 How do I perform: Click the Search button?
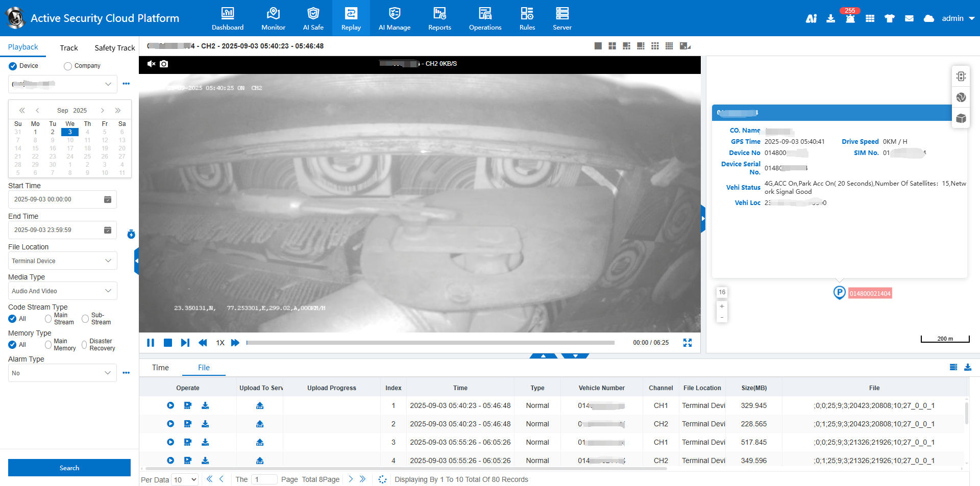point(69,468)
